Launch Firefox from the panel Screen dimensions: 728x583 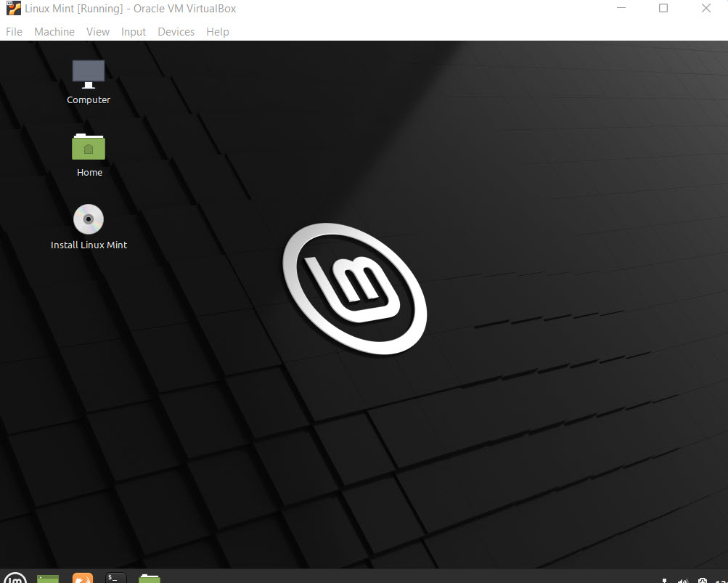click(83, 579)
